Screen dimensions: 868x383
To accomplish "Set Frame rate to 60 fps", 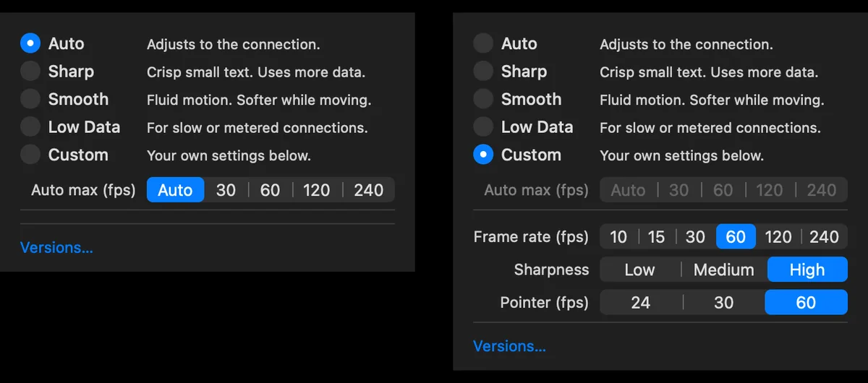I will tap(736, 237).
